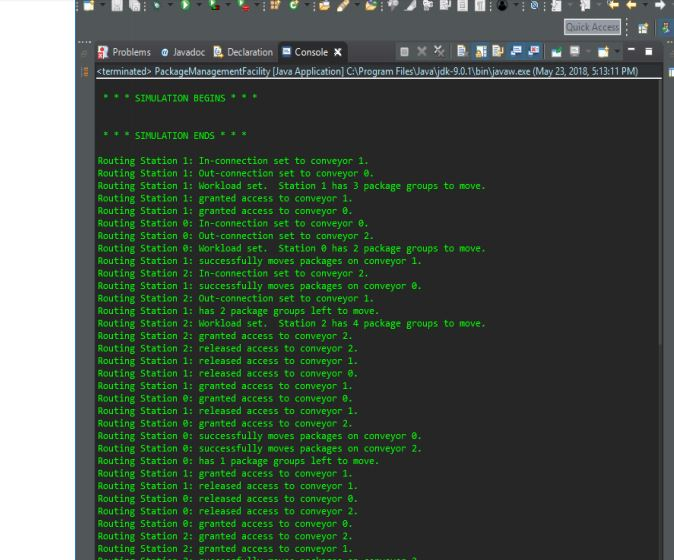Open the Display Selected Console dropdown arrow
This screenshot has width=674, height=560.
[588, 52]
